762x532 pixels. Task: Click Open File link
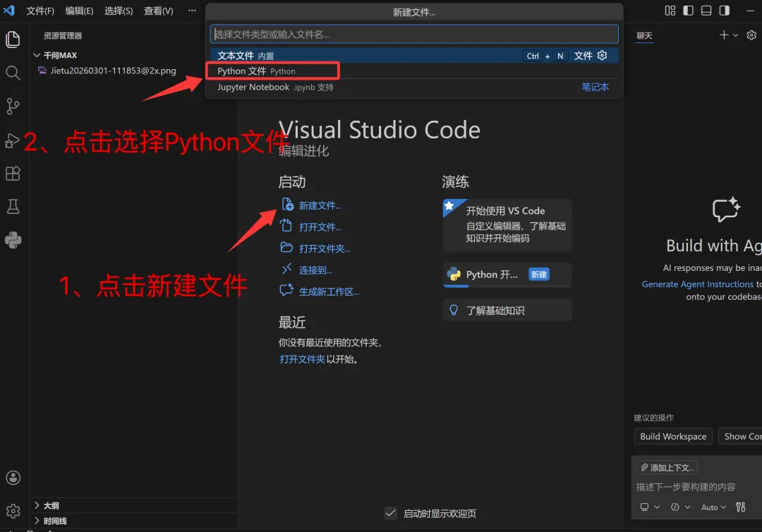[320, 227]
